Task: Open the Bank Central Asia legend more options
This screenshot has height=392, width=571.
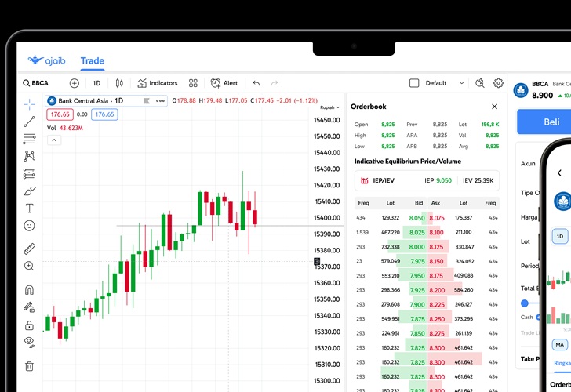Action: [x=160, y=101]
